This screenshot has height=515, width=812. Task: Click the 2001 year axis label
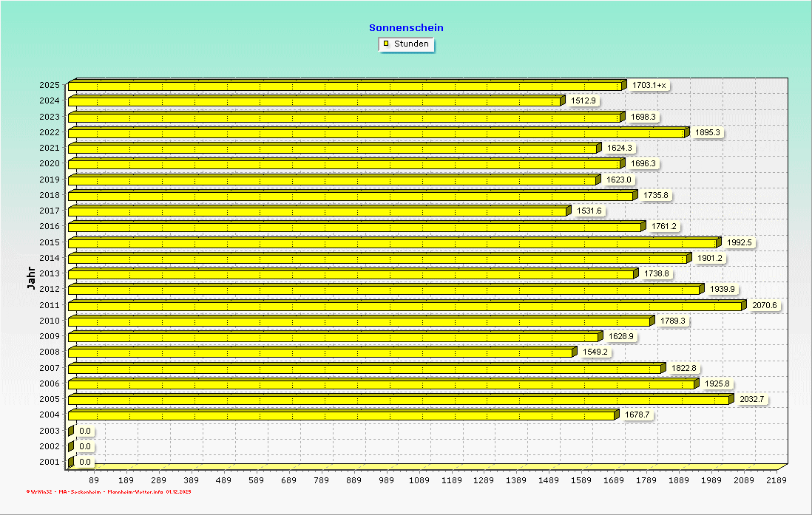point(50,462)
